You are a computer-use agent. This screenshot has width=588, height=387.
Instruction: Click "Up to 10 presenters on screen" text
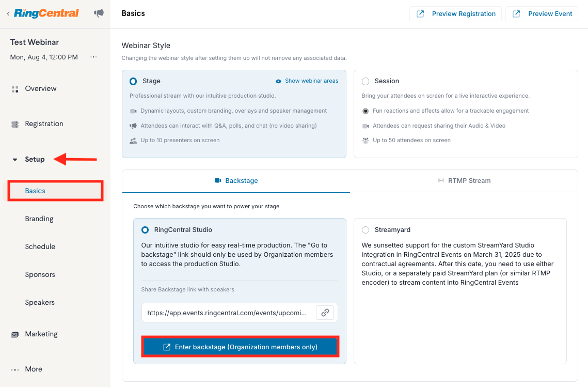tap(180, 141)
